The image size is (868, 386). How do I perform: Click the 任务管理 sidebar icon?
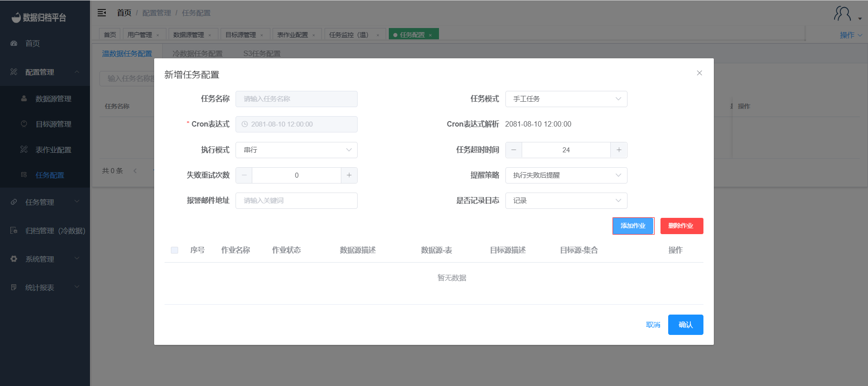pyautogui.click(x=14, y=202)
